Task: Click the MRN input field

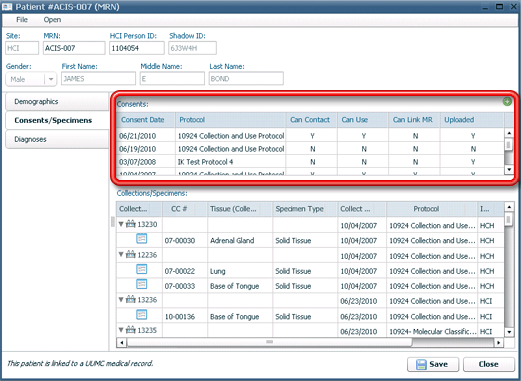Action: coord(74,48)
